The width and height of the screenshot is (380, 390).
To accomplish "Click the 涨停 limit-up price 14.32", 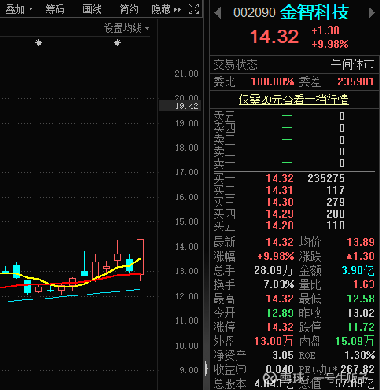I will [279, 327].
